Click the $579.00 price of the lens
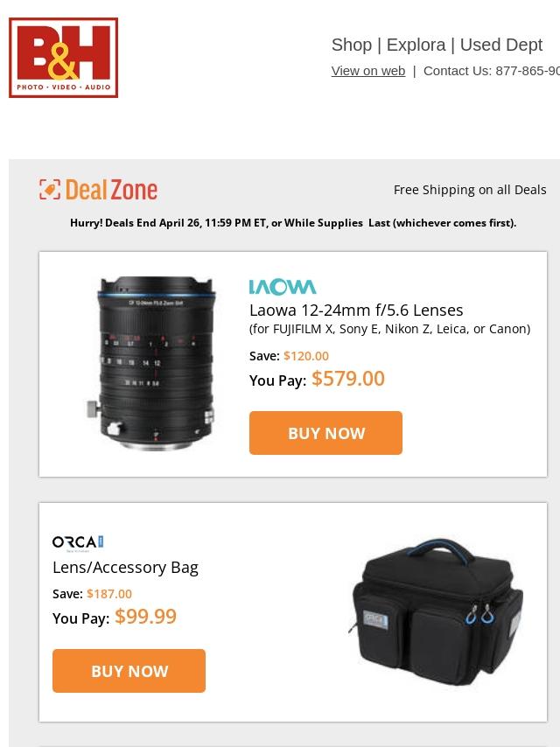The image size is (560, 747). click(x=348, y=379)
